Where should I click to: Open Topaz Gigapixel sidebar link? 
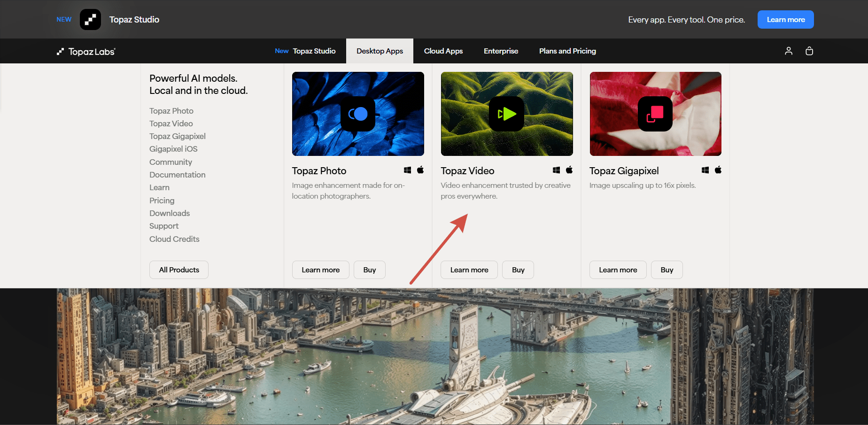pyautogui.click(x=178, y=136)
